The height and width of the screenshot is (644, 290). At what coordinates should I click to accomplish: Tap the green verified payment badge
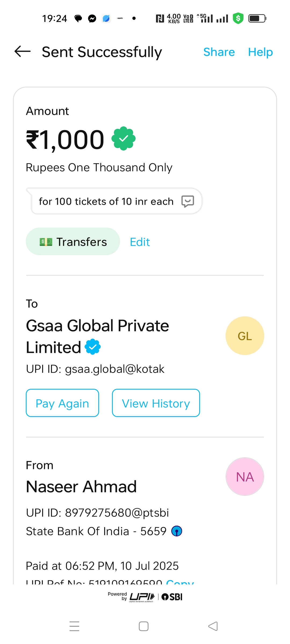(124, 138)
